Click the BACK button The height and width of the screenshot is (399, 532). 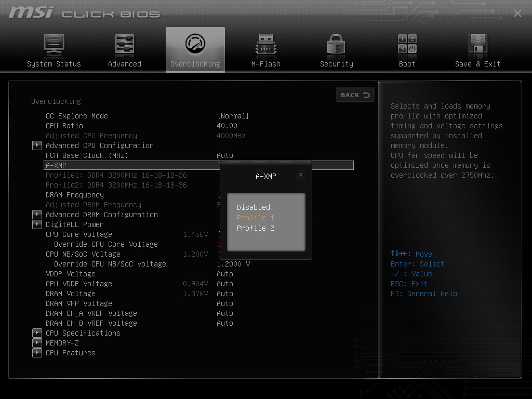click(355, 95)
